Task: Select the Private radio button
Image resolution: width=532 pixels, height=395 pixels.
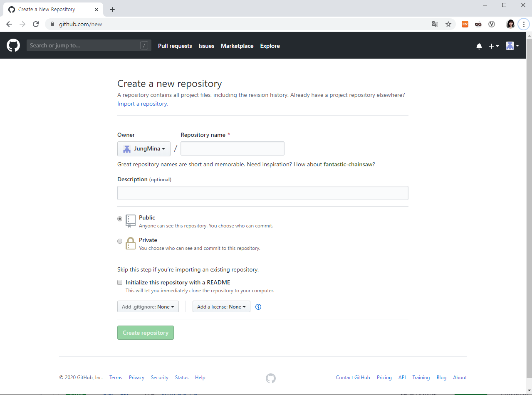Action: pyautogui.click(x=120, y=241)
